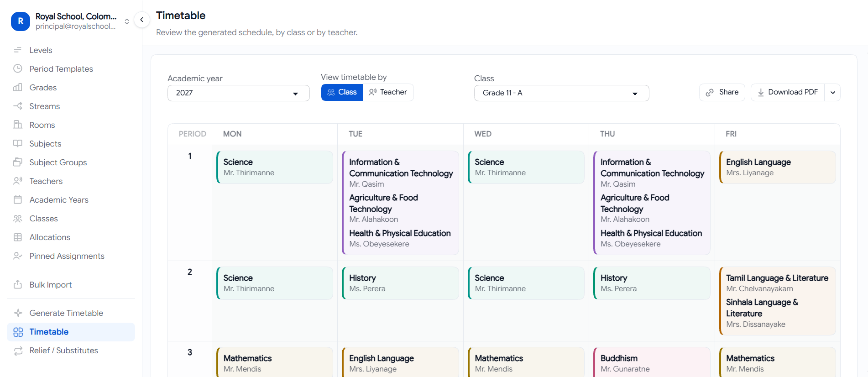Click the Levels sidebar icon
The image size is (868, 377).
click(18, 50)
